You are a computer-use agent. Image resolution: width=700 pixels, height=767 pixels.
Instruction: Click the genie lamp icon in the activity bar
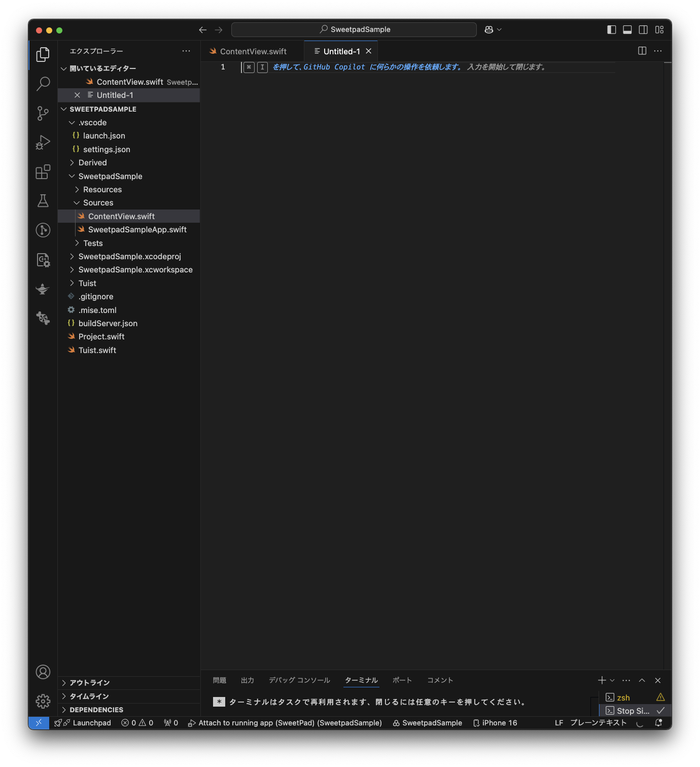(43, 289)
